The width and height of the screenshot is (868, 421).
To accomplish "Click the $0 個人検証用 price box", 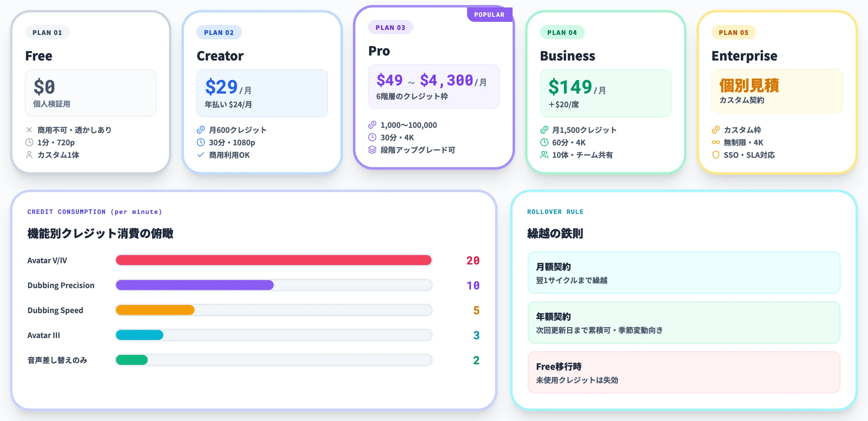I will (91, 93).
